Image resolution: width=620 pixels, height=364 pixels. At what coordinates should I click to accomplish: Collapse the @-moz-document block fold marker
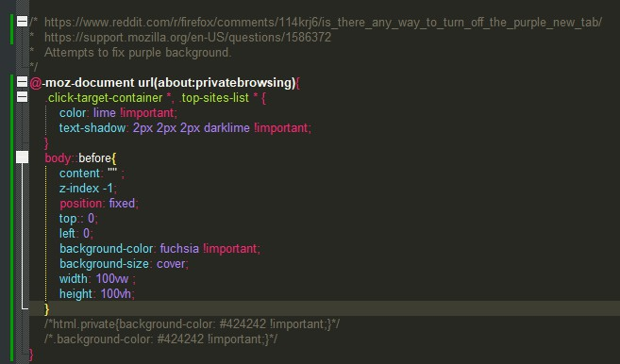point(22,82)
